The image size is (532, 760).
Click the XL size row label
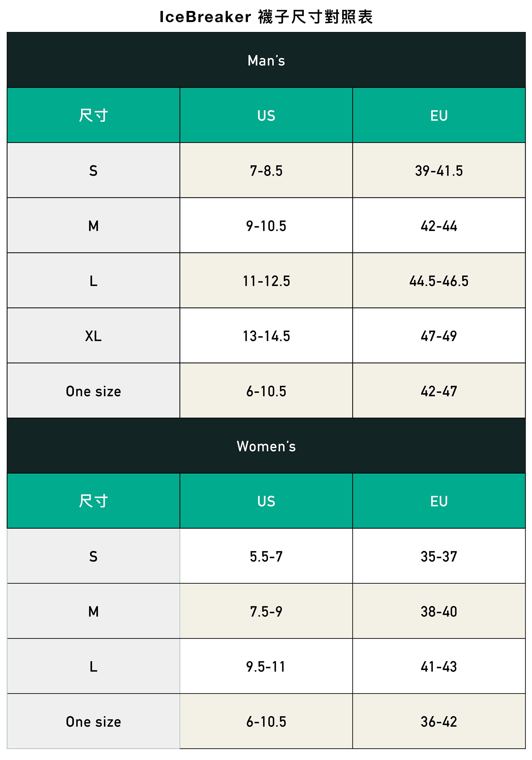pos(93,336)
